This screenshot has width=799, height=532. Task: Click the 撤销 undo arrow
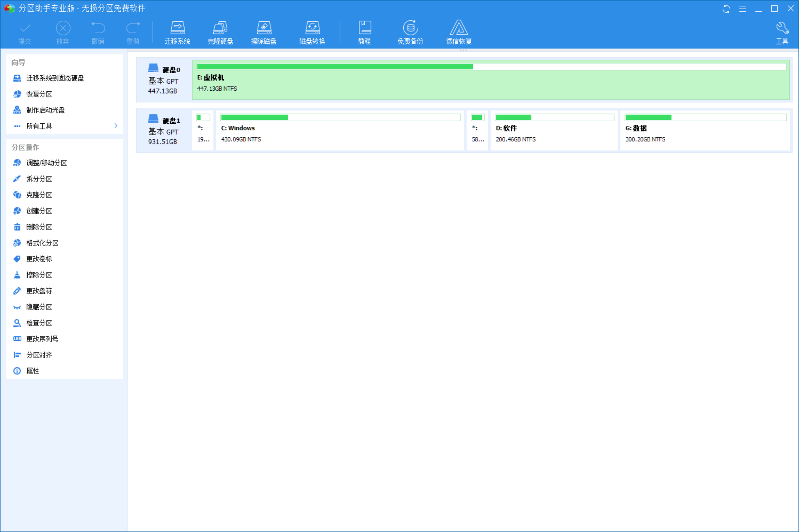point(98,33)
